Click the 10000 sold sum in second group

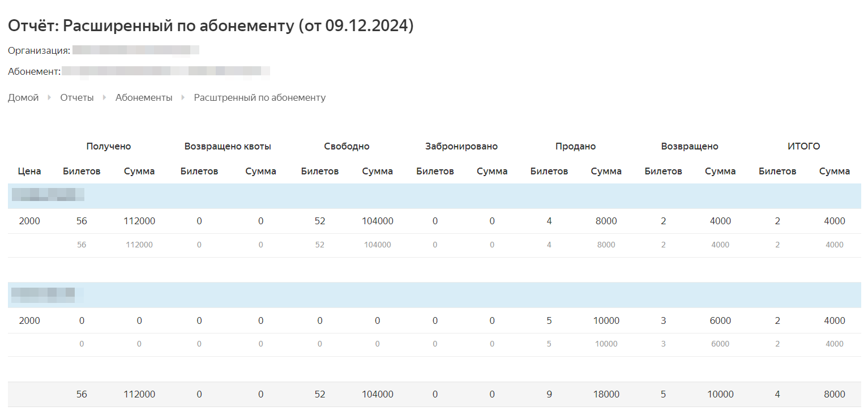tap(606, 320)
